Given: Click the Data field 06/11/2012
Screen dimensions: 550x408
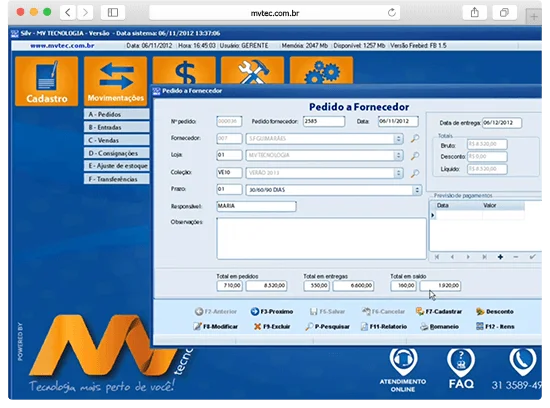Looking at the screenshot, I should pyautogui.click(x=398, y=121).
